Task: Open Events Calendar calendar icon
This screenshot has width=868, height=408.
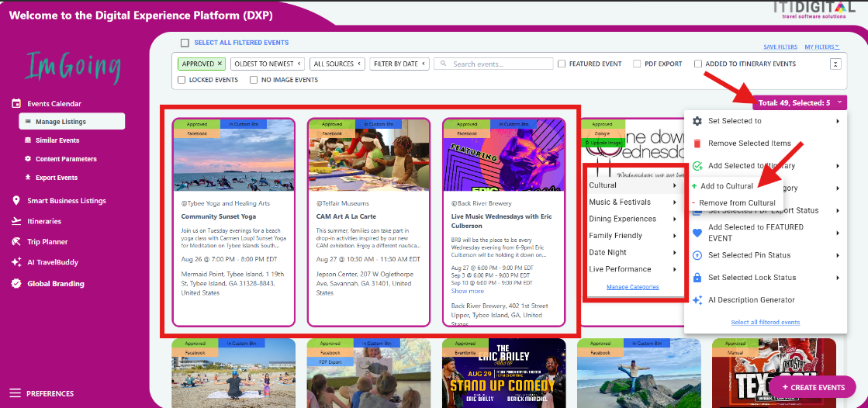Action: pyautogui.click(x=16, y=103)
